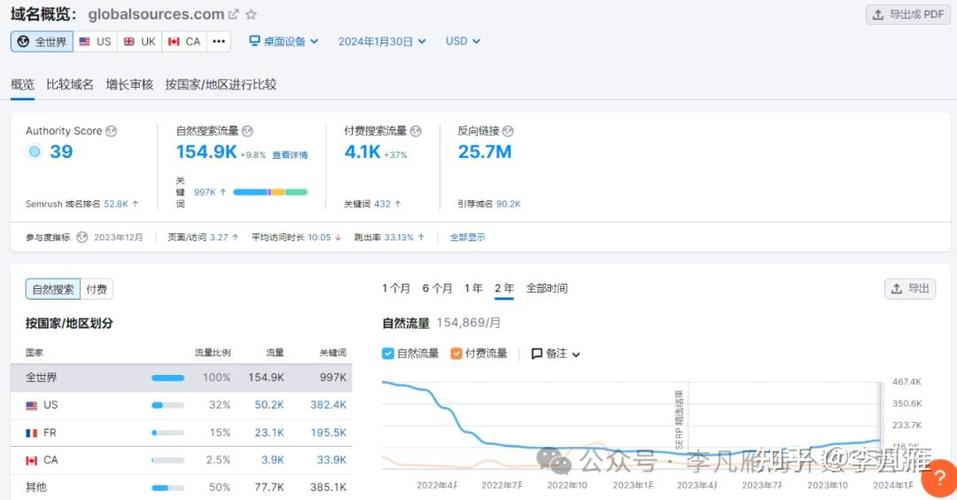The width and height of the screenshot is (957, 500).
Task: Click 全世界 database button
Action: pyautogui.click(x=42, y=42)
